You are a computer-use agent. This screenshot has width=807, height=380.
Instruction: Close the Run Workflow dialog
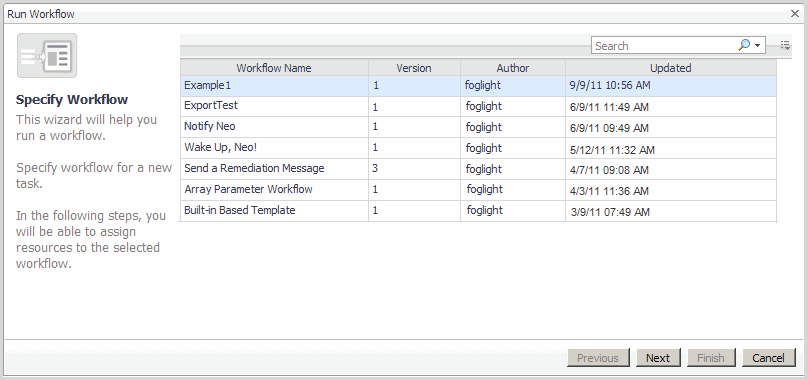coord(795,14)
